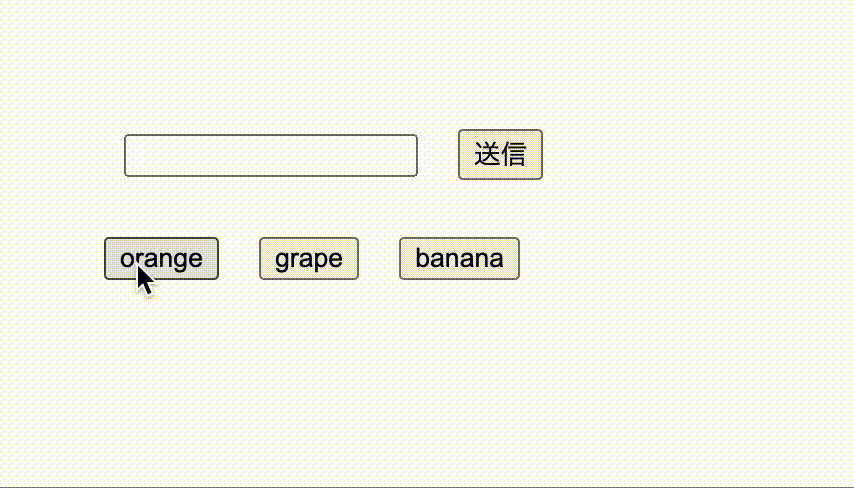Click the grape button
This screenshot has width=854, height=488.
(309, 258)
